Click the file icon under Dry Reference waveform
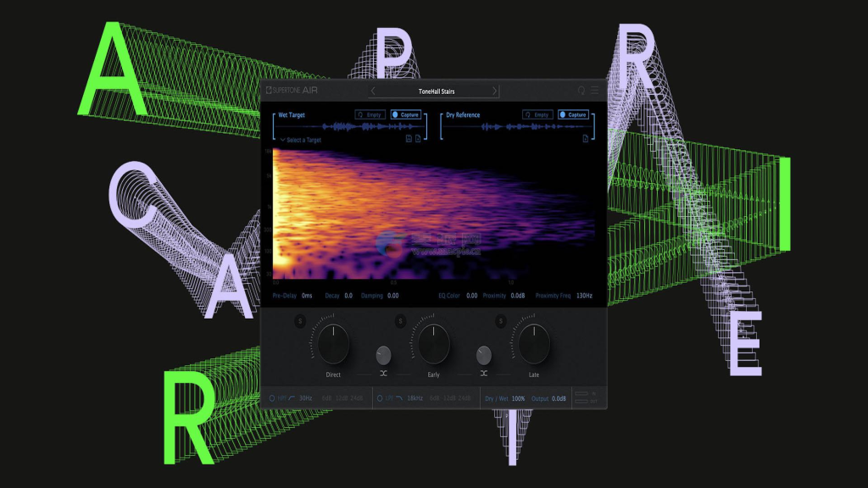This screenshot has width=868, height=488. tap(585, 137)
